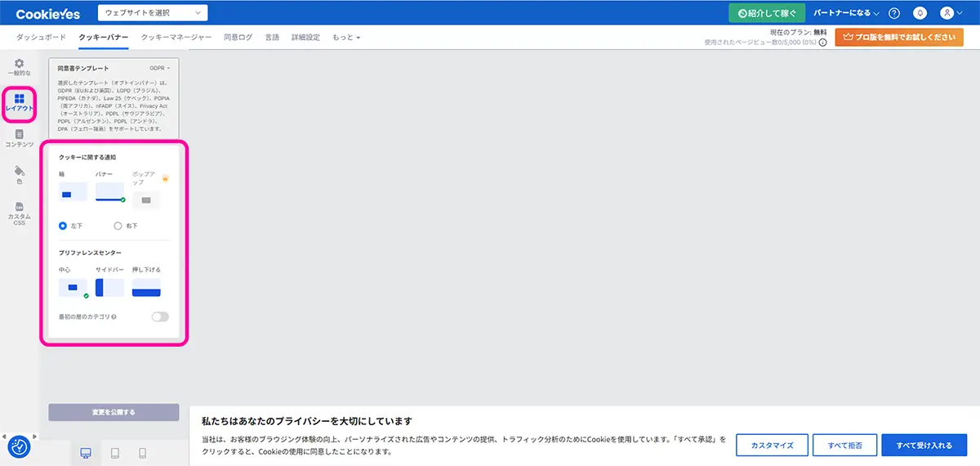This screenshot has height=466, width=980.
Task: Open the GDPR template dropdown
Action: pyautogui.click(x=160, y=69)
